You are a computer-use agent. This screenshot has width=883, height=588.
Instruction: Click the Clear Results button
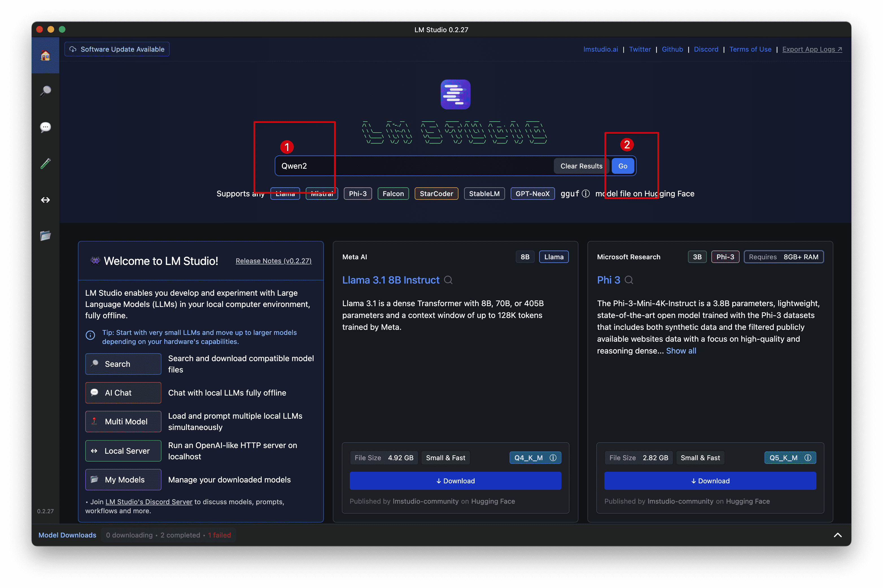pyautogui.click(x=581, y=166)
